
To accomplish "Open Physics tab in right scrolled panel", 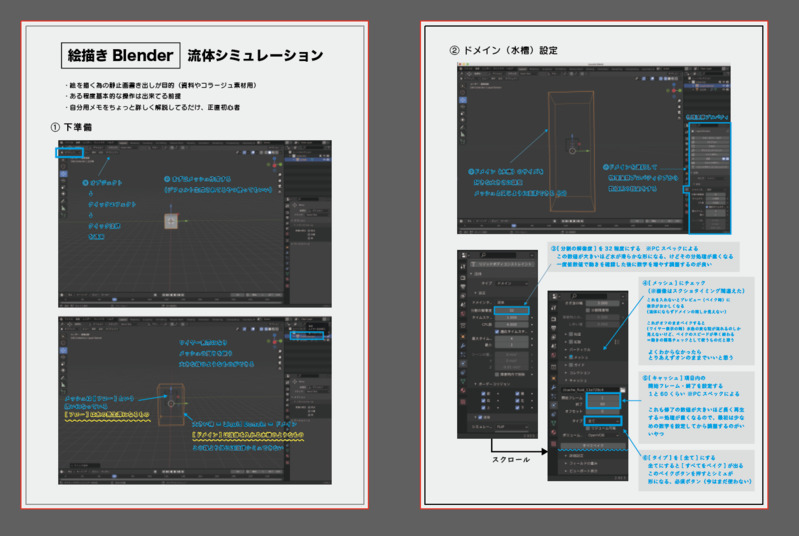I will [554, 405].
